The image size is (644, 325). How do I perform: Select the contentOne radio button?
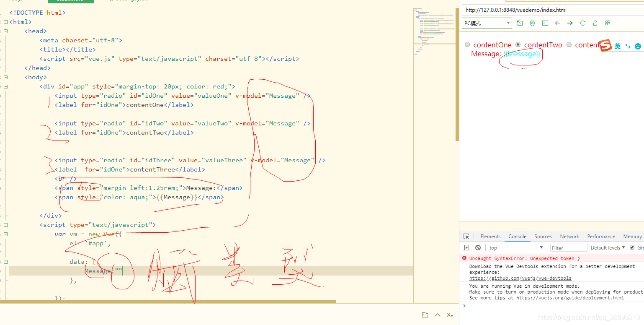point(467,44)
